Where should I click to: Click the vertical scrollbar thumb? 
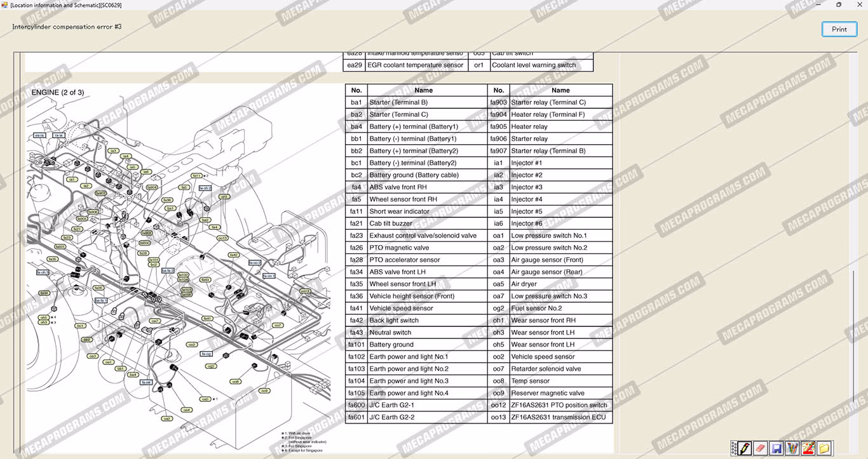(853, 356)
